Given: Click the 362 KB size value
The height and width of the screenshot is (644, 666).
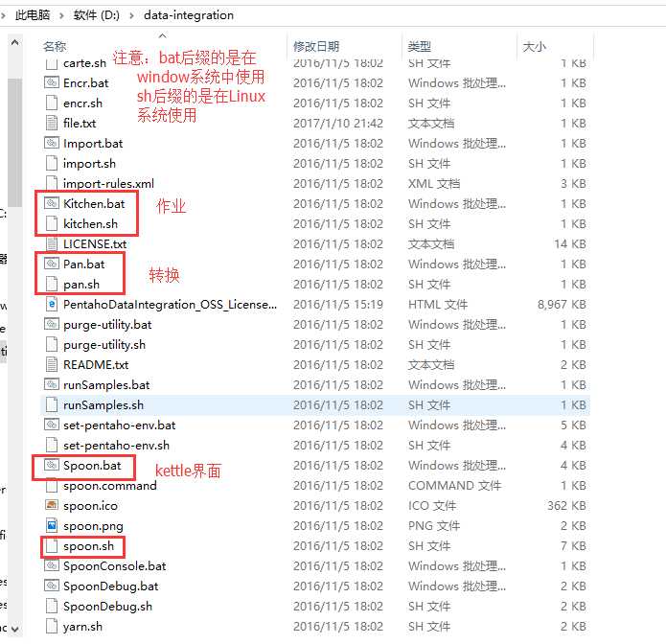Looking at the screenshot, I should [566, 505].
